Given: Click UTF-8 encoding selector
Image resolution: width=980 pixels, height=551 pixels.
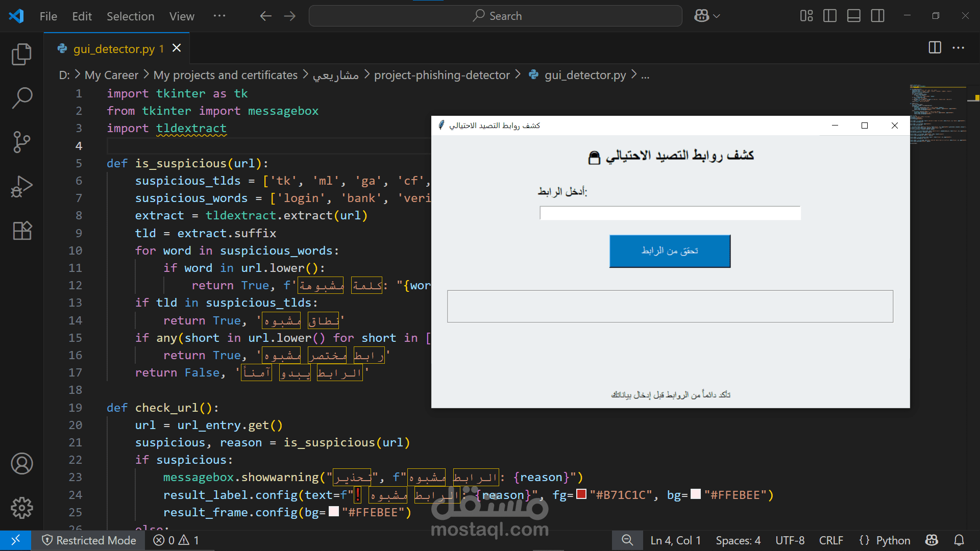Looking at the screenshot, I should pos(790,540).
